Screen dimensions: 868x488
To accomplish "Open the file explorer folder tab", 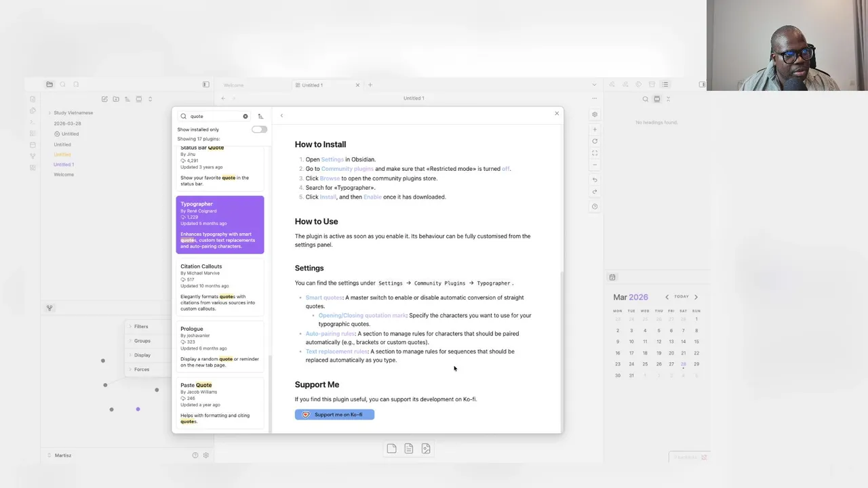I will (50, 85).
